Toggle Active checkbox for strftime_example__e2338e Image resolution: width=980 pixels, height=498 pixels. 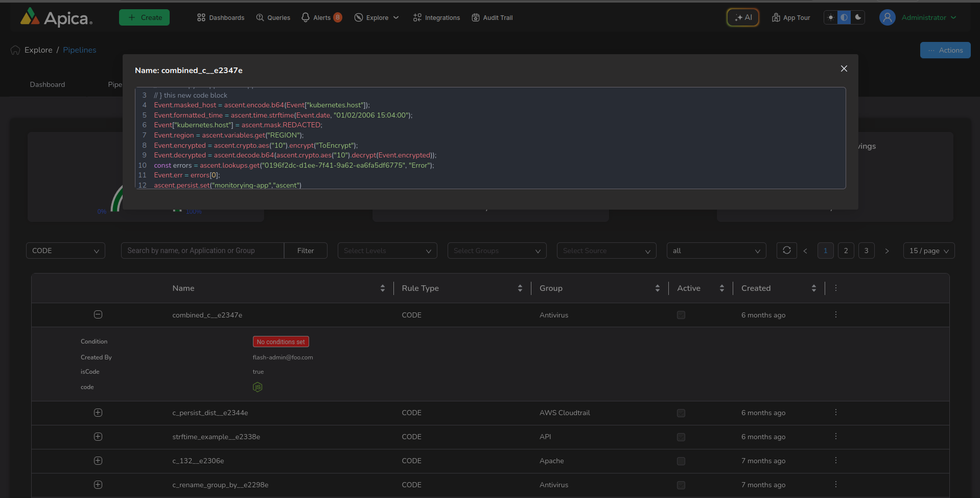(x=681, y=437)
